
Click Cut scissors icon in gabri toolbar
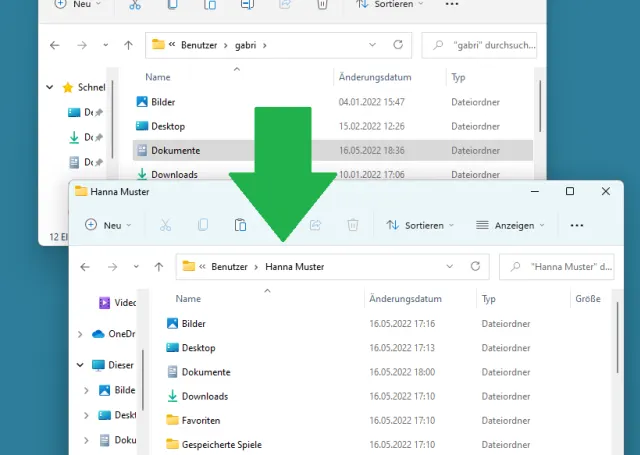click(135, 4)
